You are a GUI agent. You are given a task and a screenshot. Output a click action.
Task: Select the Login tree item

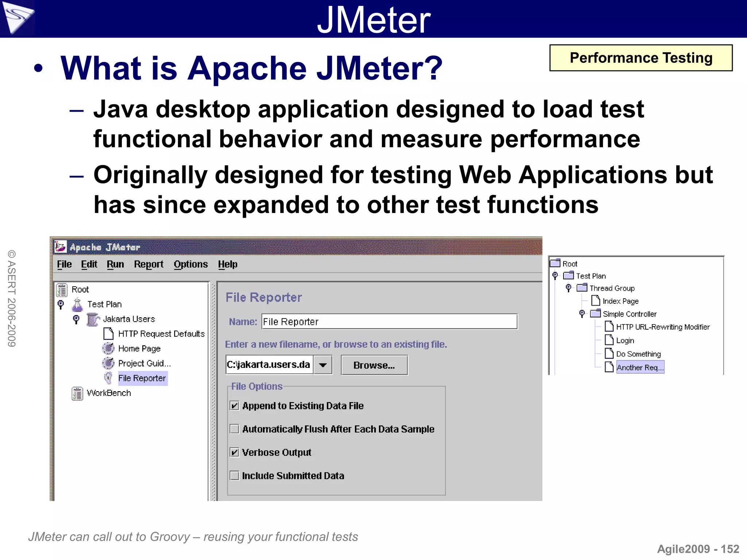point(625,341)
